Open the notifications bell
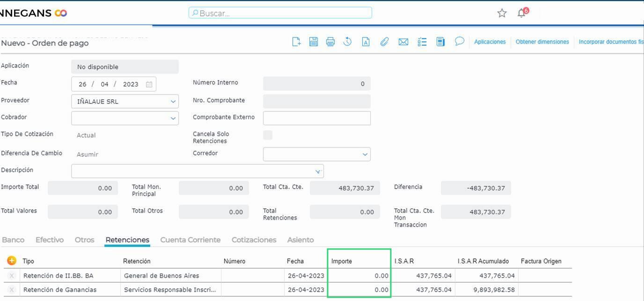644x301 pixels. pos(522,13)
